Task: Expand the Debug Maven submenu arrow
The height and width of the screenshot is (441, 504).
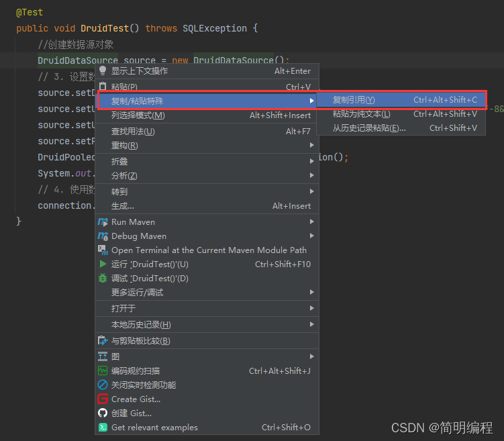Action: [x=311, y=236]
